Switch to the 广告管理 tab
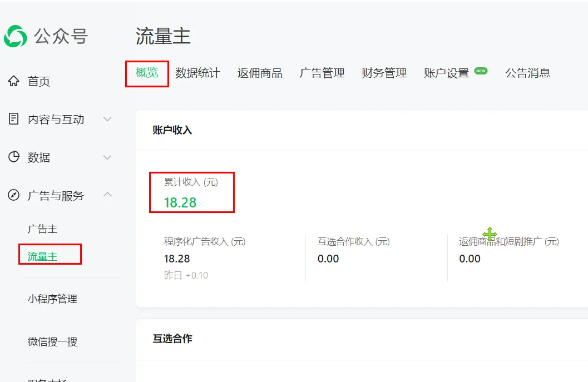588x382 pixels. pos(322,72)
